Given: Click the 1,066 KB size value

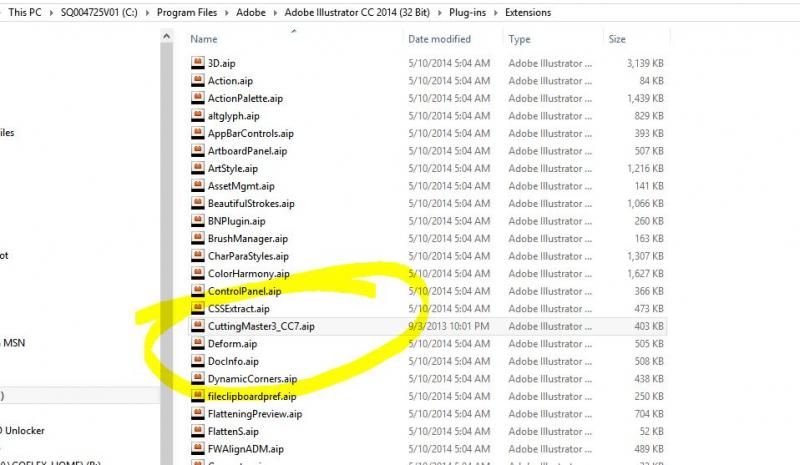Looking at the screenshot, I should pyautogui.click(x=645, y=203).
